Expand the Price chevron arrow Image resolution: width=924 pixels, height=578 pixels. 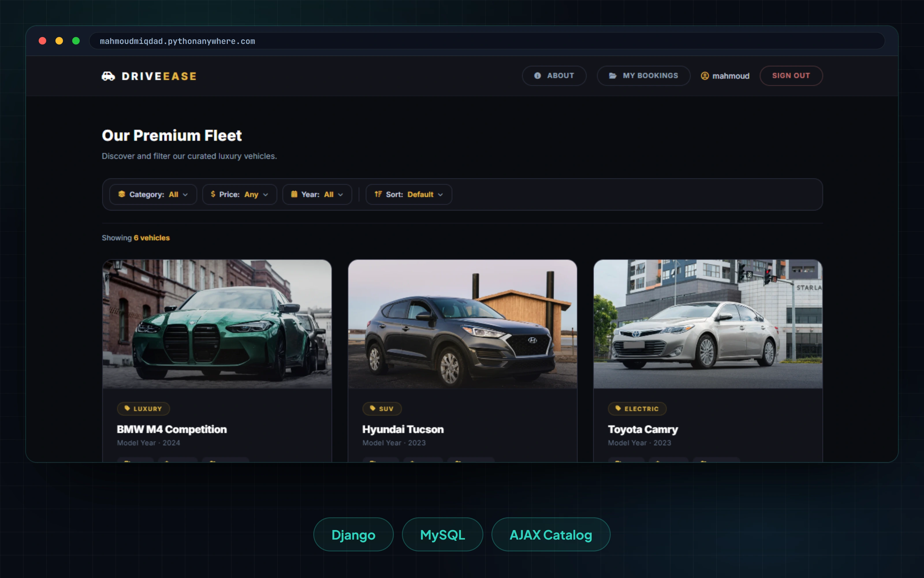265,194
